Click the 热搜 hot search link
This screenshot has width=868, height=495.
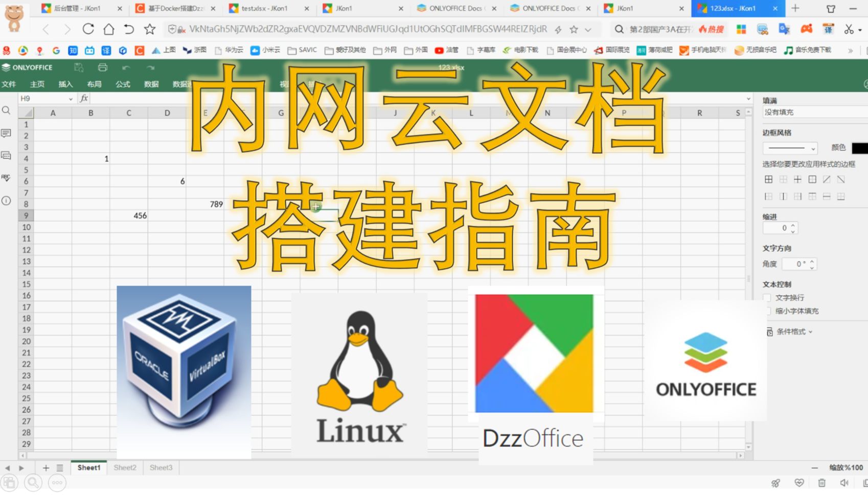(x=711, y=29)
